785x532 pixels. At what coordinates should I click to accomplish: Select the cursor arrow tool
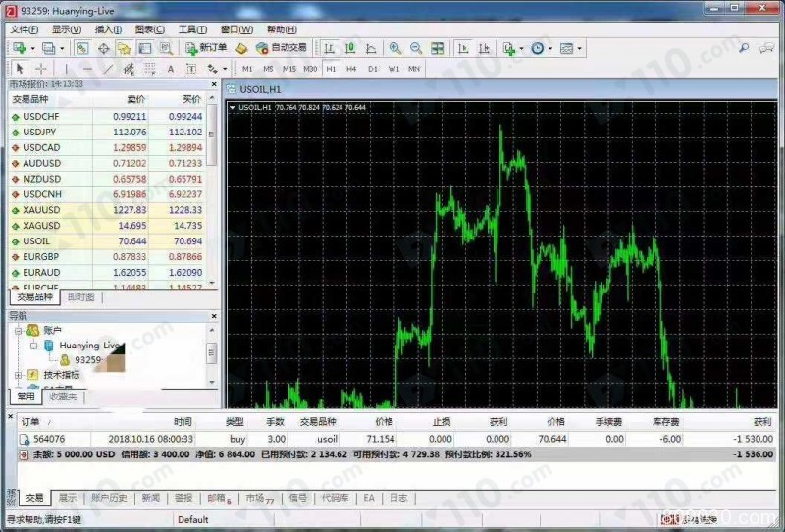[19, 69]
